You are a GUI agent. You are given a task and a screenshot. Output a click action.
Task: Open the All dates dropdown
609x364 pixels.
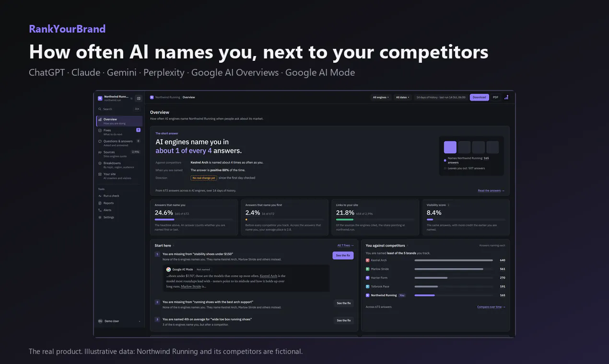coord(403,97)
